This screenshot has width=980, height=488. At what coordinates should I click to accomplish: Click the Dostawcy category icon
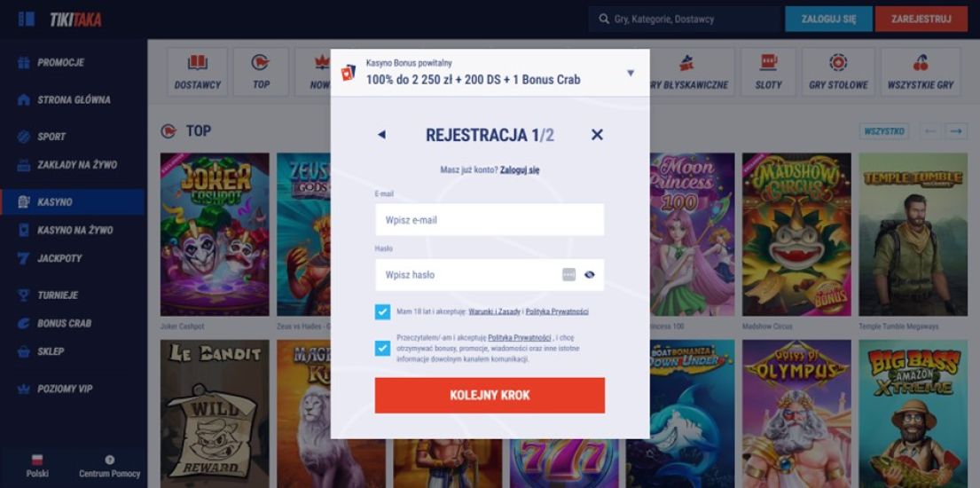(x=198, y=63)
